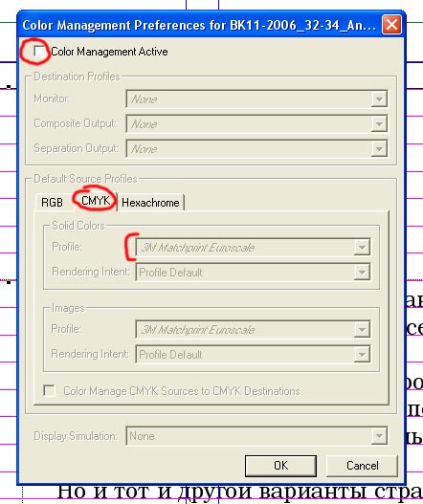Click the Destination Profiles group label

click(x=77, y=77)
